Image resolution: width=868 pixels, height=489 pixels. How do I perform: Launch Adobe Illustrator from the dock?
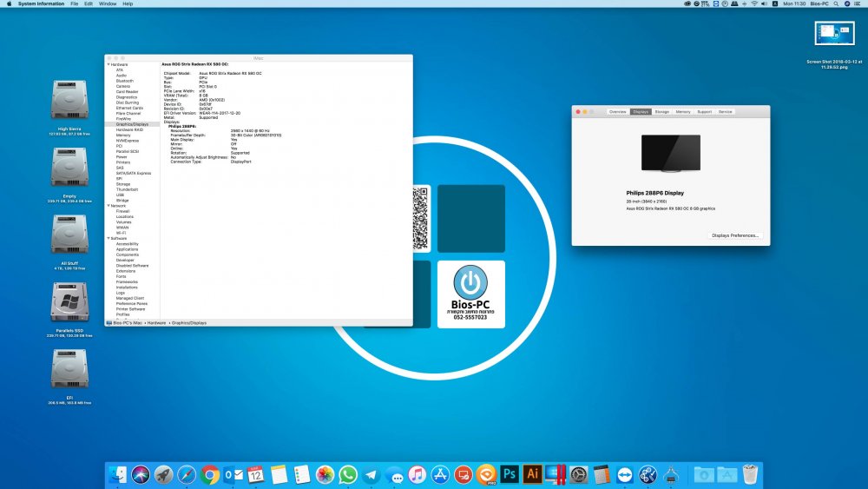point(533,474)
